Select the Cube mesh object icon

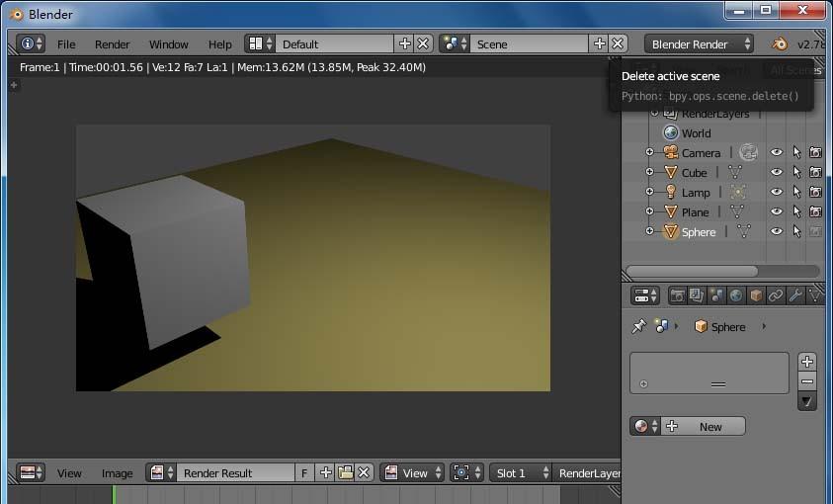(670, 172)
